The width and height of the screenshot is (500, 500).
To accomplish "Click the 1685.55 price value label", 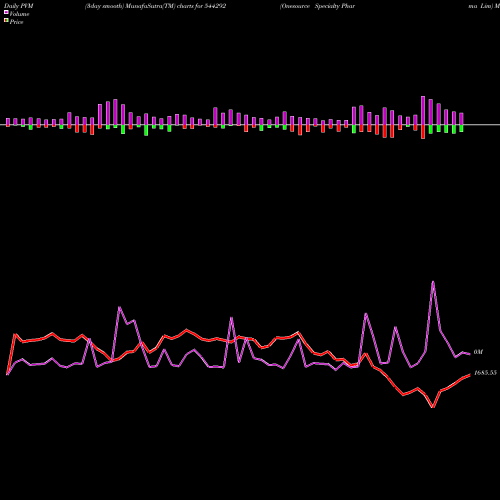I will tap(485, 373).
